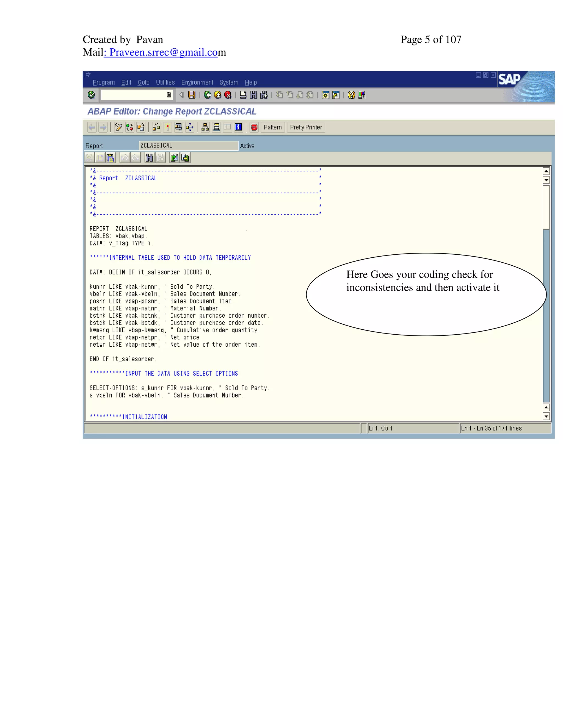The image size is (563, 728).
Task: Collapse the command field via the triangle
Action: (x=181, y=95)
